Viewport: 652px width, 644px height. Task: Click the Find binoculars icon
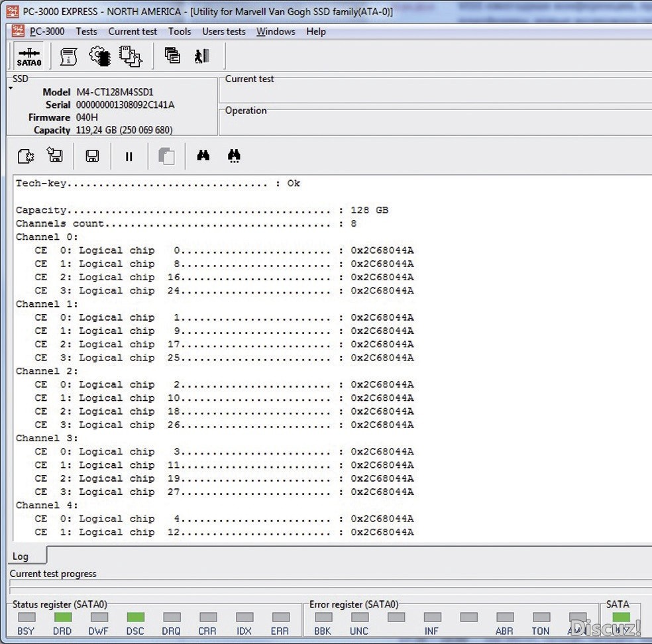(x=203, y=156)
